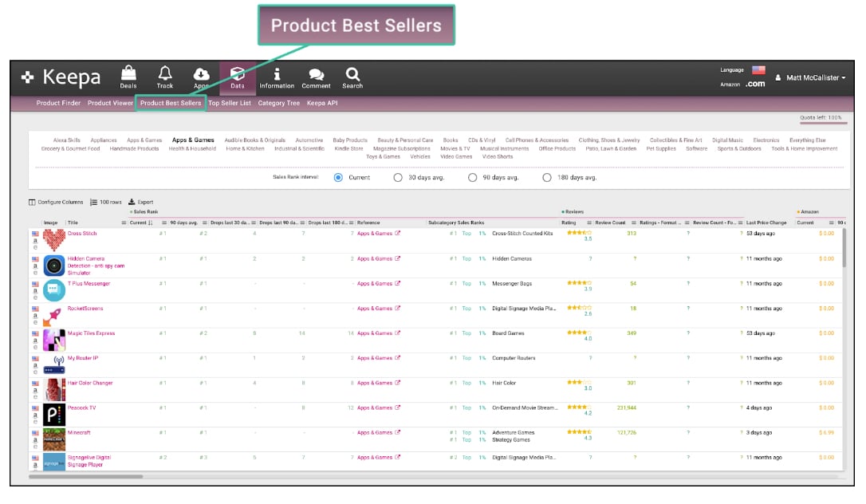This screenshot has height=504, width=866.
Task: Open 90 days avg. column header menu
Action: pyautogui.click(x=204, y=223)
